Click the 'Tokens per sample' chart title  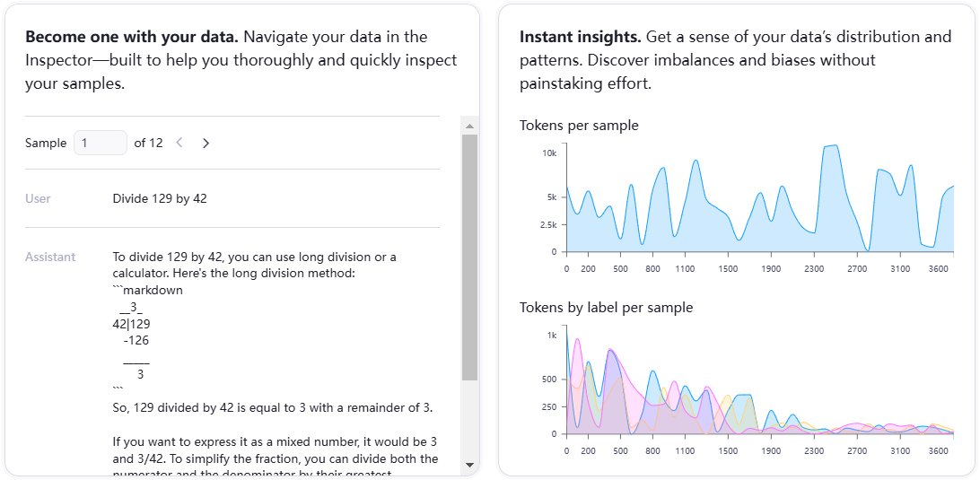pyautogui.click(x=579, y=126)
